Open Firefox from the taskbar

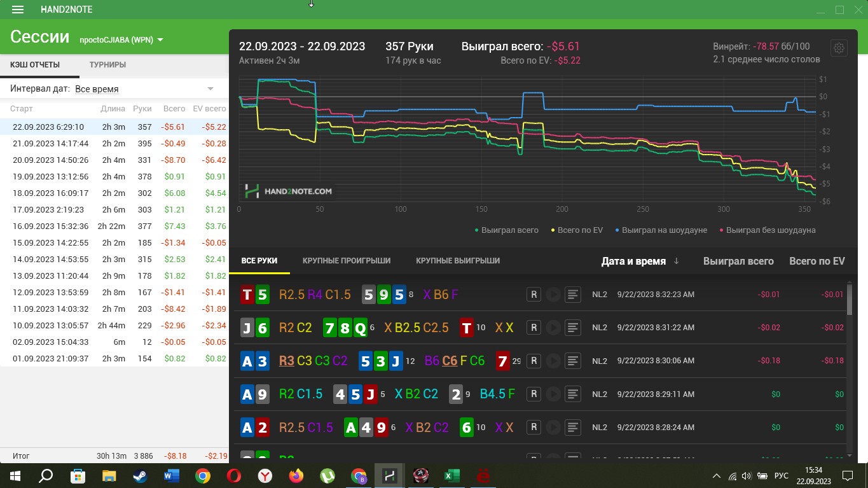[x=296, y=475]
